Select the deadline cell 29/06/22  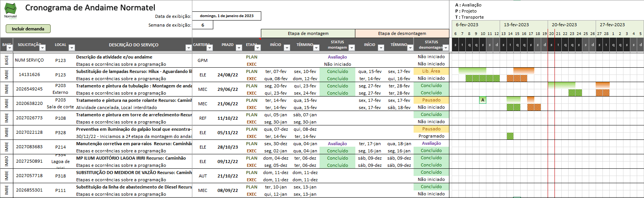[228, 89]
